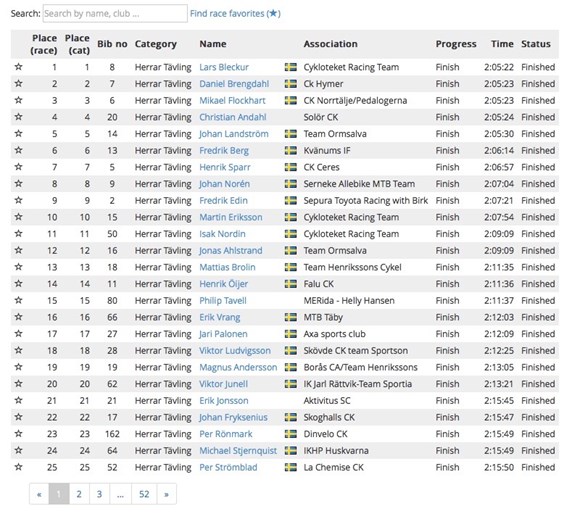Mark Johan Norén as race favorite
580x514 pixels.
tap(18, 184)
